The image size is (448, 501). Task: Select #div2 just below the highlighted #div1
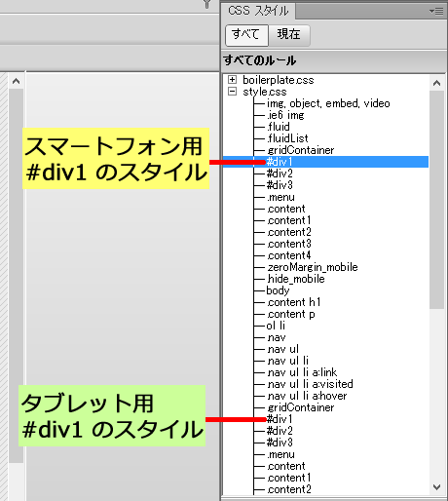pyautogui.click(x=280, y=173)
